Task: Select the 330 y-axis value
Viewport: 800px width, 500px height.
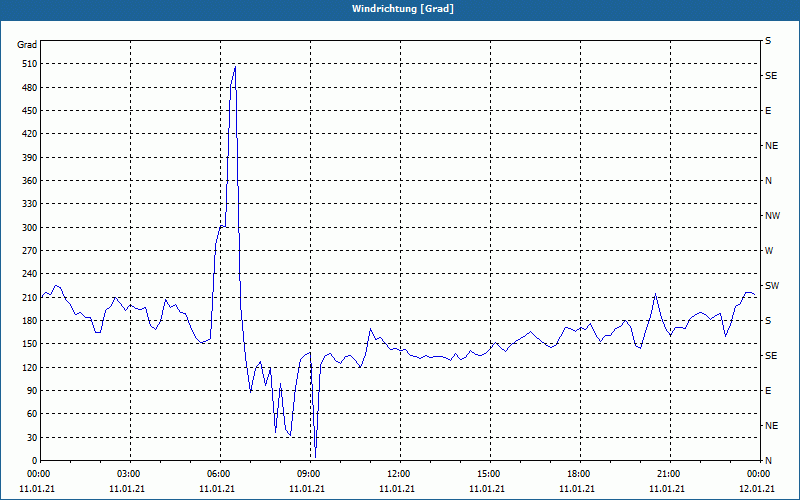Action: [x=30, y=204]
